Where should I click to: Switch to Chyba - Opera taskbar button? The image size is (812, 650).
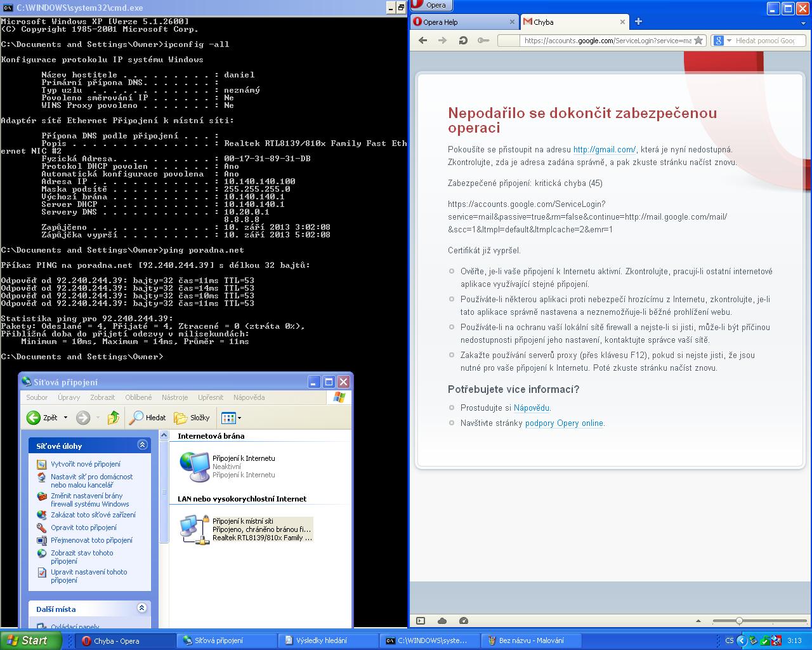click(126, 640)
